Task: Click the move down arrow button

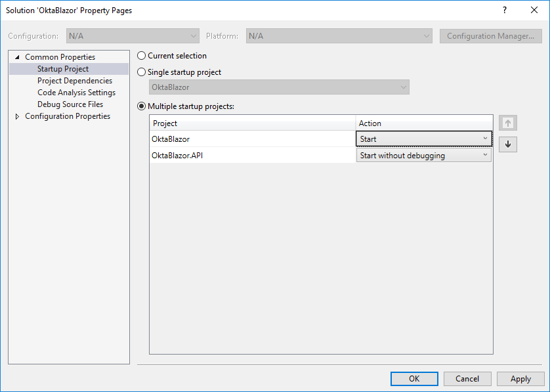Action: [x=507, y=144]
